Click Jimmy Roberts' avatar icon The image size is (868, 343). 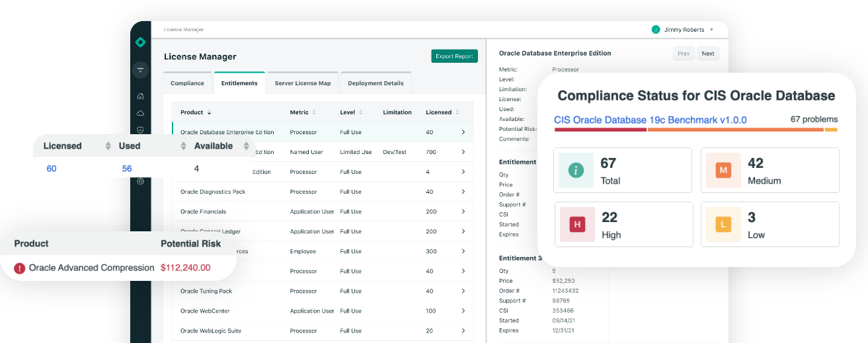656,30
